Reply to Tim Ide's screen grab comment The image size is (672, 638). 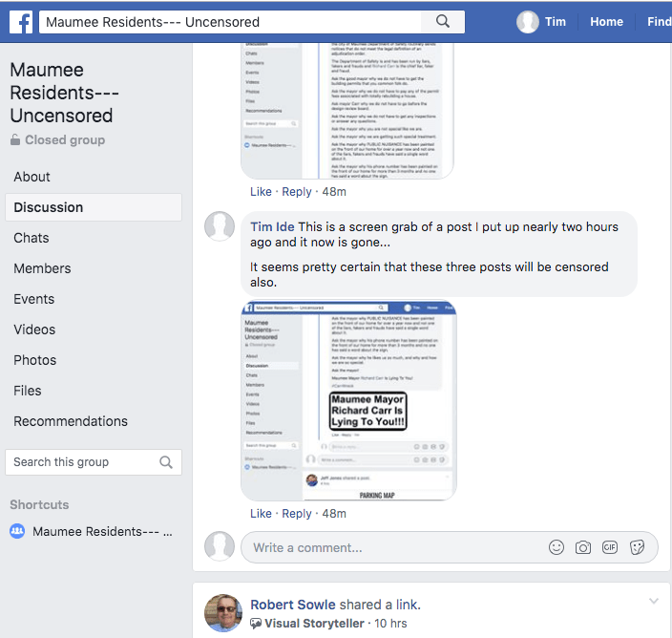(297, 513)
